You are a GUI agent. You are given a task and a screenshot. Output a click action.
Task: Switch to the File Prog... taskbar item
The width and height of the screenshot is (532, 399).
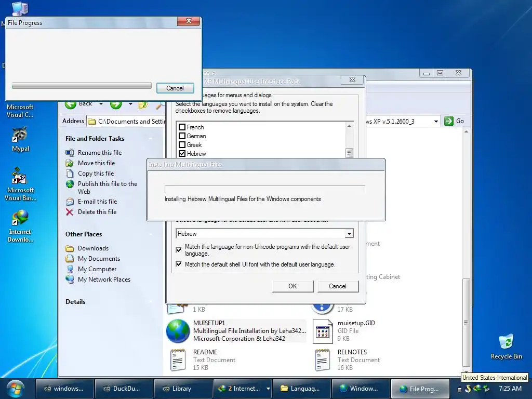point(420,389)
